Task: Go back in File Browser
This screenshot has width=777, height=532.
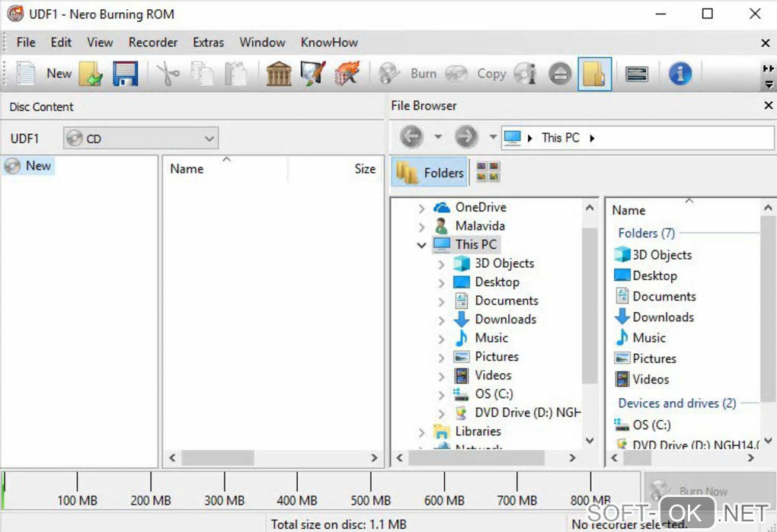Action: (x=411, y=136)
